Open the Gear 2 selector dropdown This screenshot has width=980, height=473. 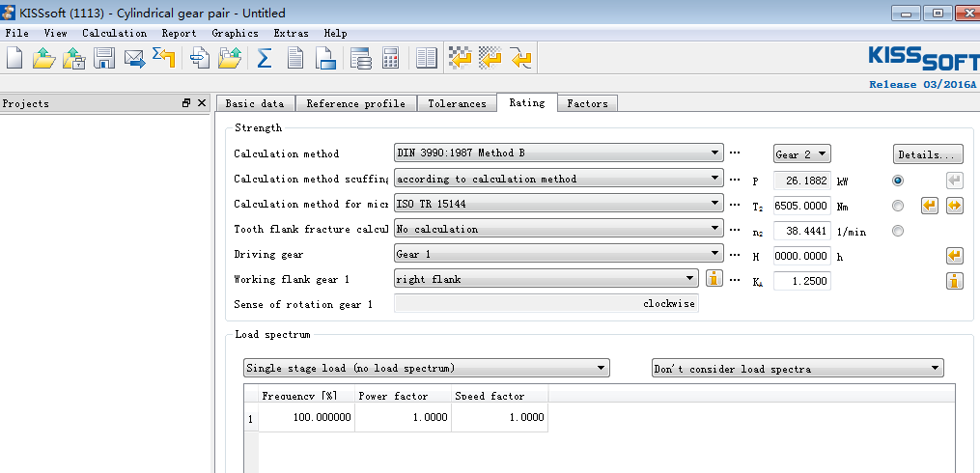click(x=802, y=153)
